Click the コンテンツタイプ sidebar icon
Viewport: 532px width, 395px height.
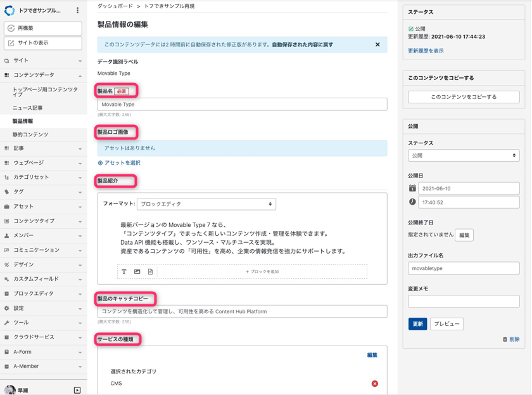click(x=6, y=221)
